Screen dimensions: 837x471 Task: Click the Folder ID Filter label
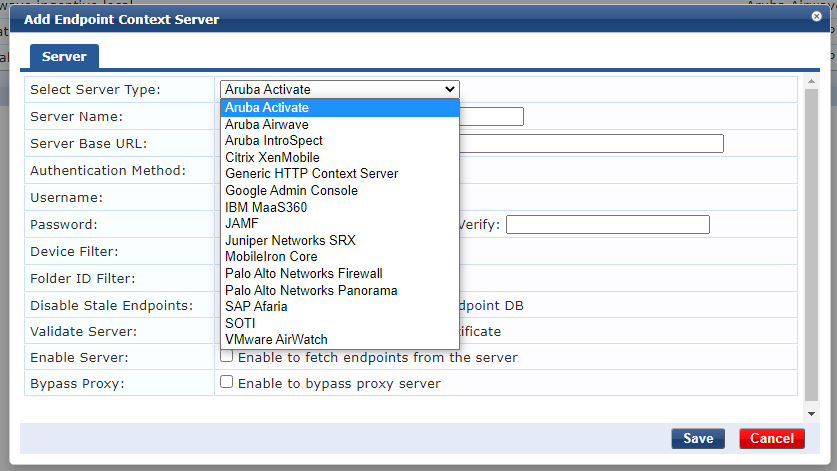pyautogui.click(x=83, y=279)
